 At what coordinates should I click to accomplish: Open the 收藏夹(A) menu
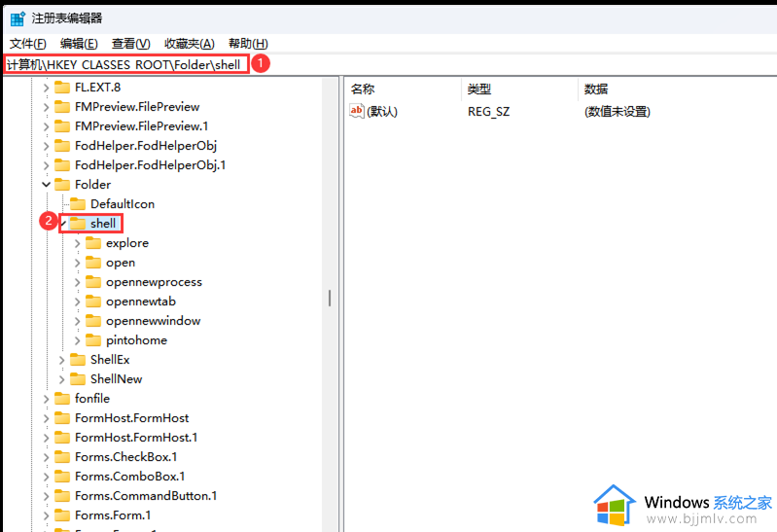click(190, 44)
